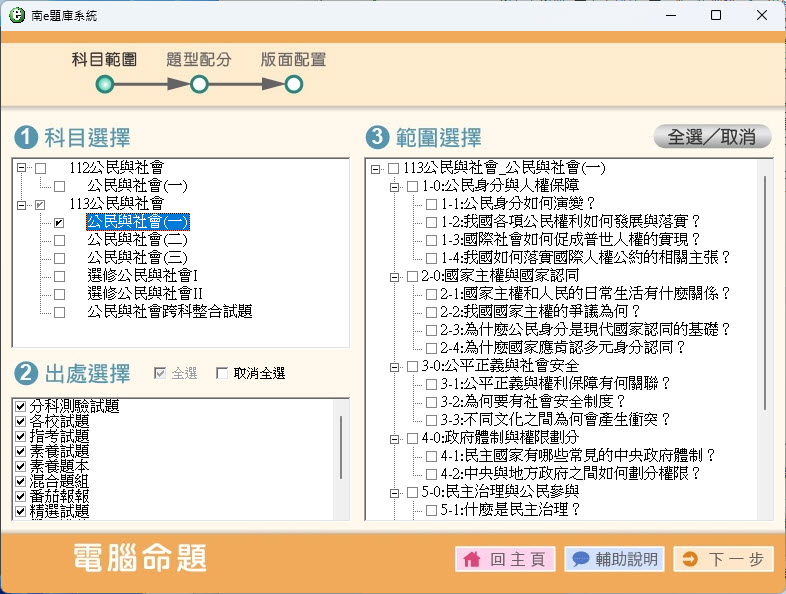The width and height of the screenshot is (786, 594).
Task: Uncheck the 113公民與社會 checkbox
Action: 41,205
